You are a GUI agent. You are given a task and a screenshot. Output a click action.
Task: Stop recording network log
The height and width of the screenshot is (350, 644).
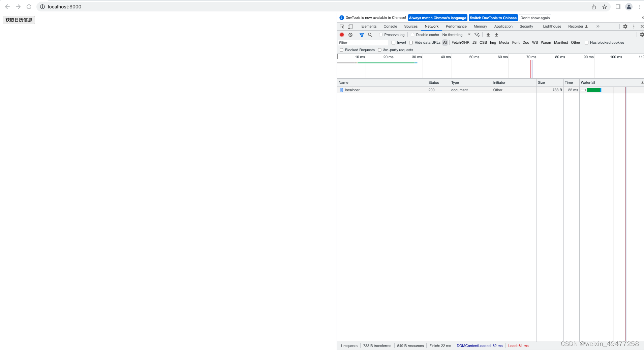tap(342, 35)
